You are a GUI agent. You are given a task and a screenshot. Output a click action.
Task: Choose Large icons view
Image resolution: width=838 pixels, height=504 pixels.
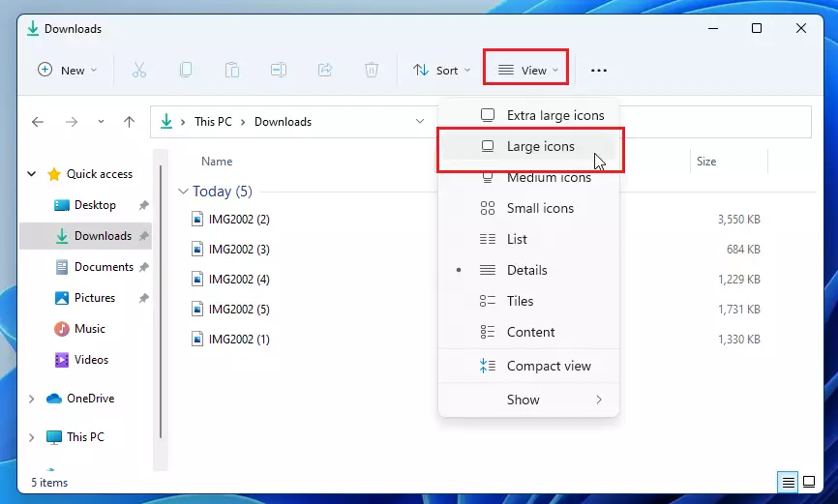(x=528, y=146)
